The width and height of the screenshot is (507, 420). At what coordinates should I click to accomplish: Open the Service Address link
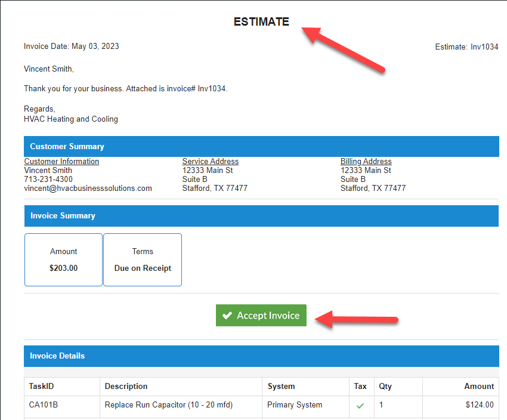click(210, 161)
